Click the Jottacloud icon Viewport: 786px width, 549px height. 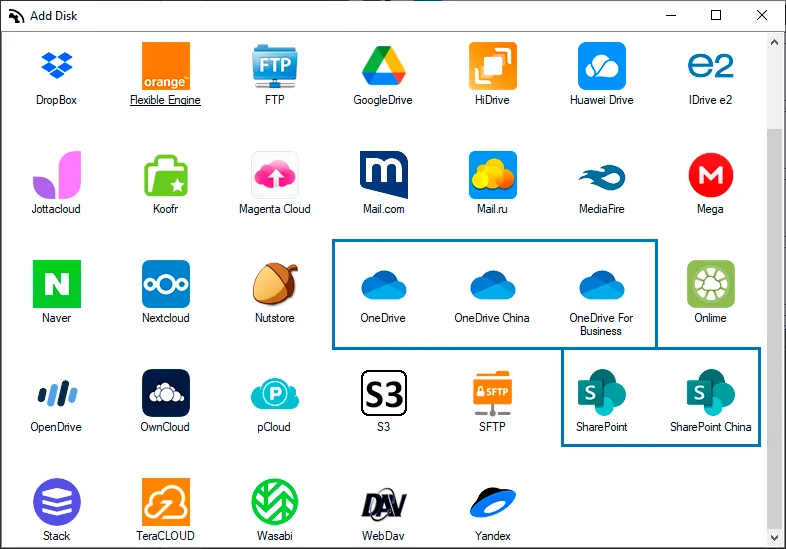(57, 175)
